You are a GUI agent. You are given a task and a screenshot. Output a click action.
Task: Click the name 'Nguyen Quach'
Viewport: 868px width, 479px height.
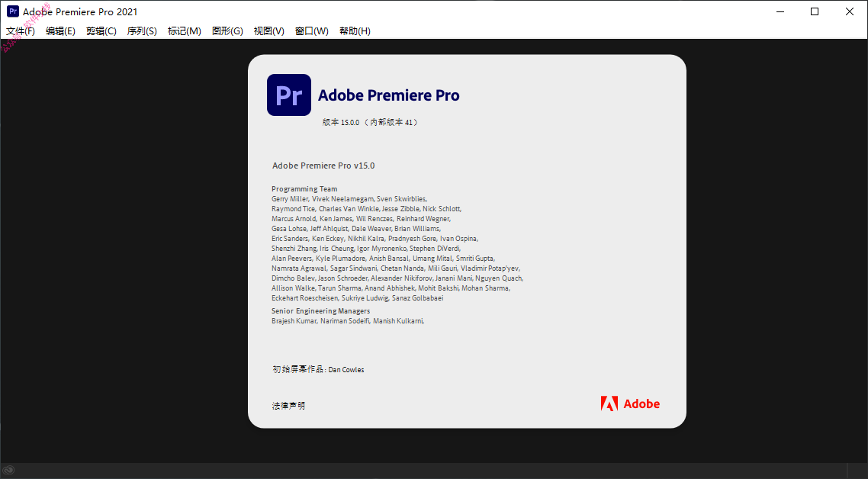click(498, 278)
